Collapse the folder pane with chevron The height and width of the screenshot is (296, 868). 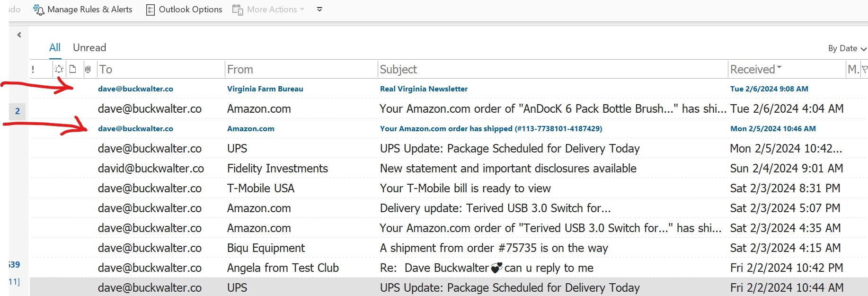(x=19, y=35)
